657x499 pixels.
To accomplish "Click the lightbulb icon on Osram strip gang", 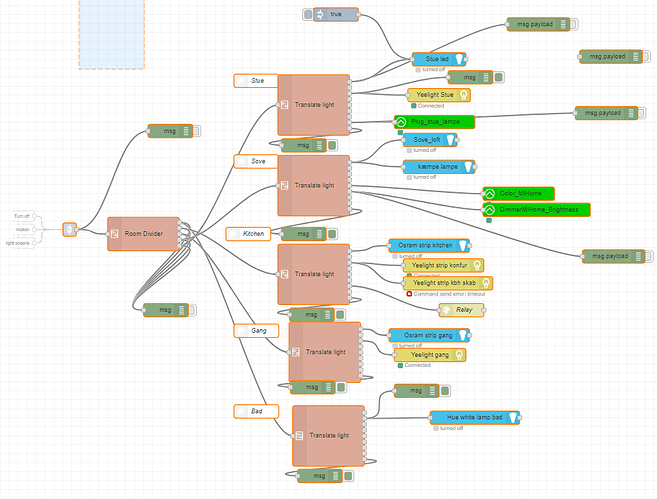I will click(463, 335).
